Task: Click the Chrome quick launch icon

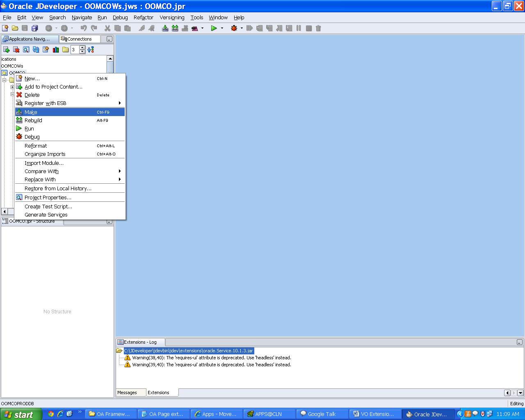Action: click(51, 414)
